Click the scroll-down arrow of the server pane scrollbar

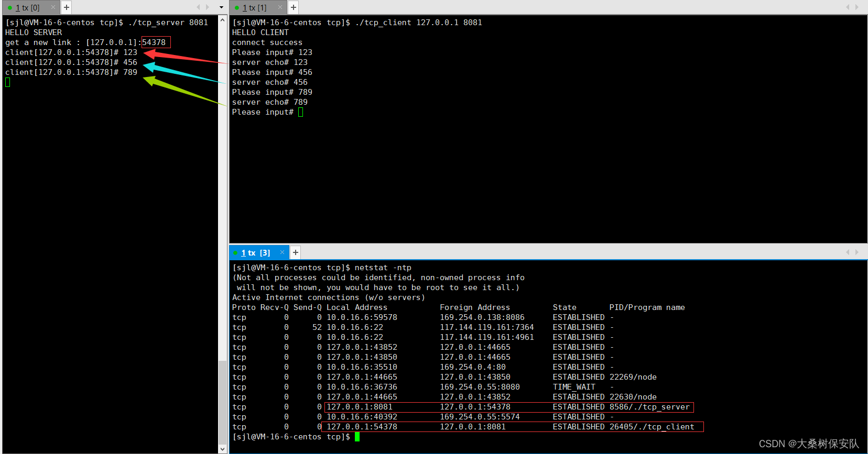(x=222, y=449)
